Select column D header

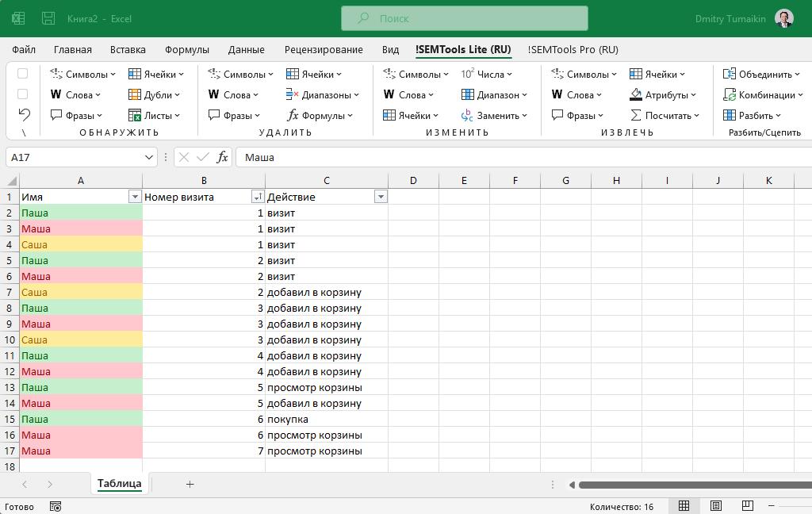pos(413,180)
